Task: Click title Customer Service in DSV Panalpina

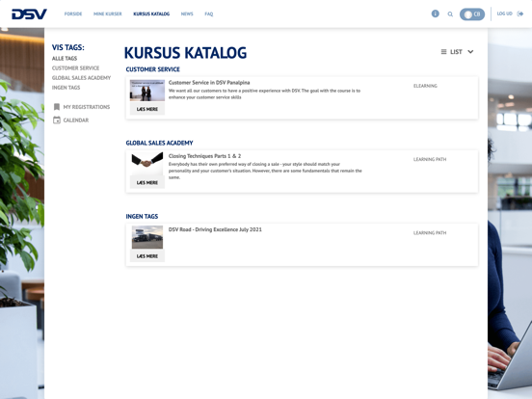Action: point(209,83)
